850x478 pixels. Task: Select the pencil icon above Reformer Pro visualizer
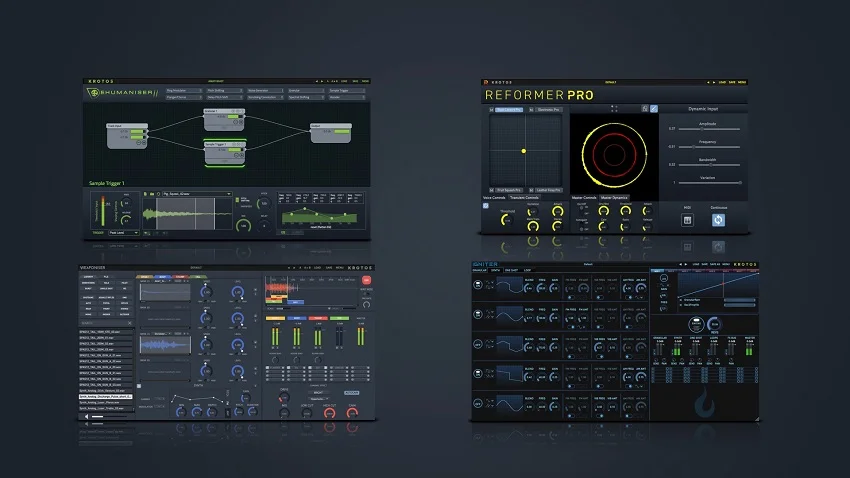(654, 109)
